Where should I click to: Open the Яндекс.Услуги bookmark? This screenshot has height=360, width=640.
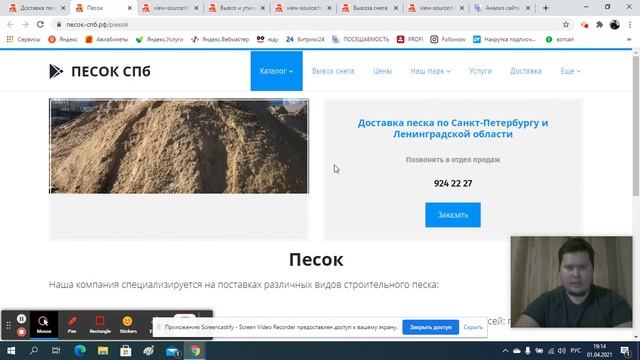pyautogui.click(x=160, y=39)
